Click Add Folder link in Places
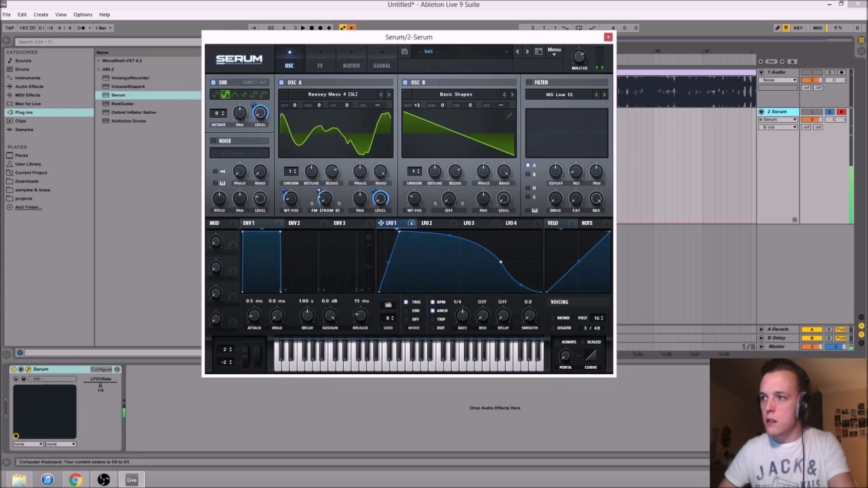The height and width of the screenshot is (488, 868). click(x=28, y=207)
